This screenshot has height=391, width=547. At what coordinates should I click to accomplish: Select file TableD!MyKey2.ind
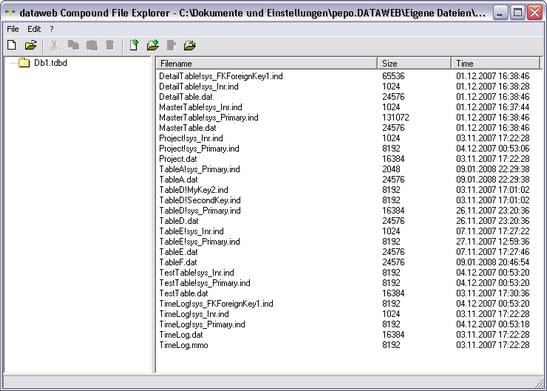[x=194, y=190]
